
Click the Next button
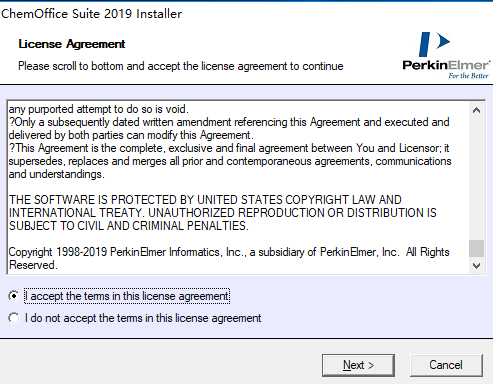tap(358, 365)
